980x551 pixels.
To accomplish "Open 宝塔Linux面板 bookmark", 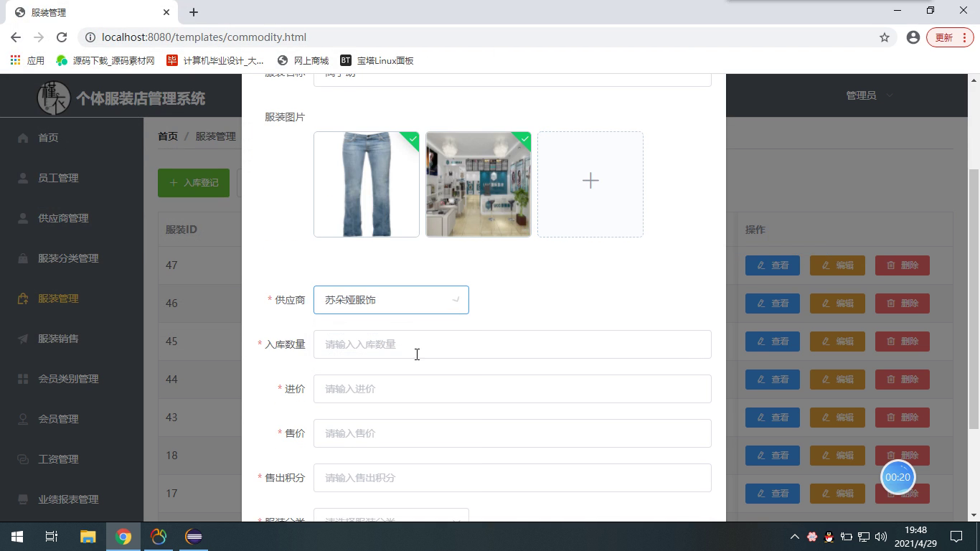I will [377, 61].
